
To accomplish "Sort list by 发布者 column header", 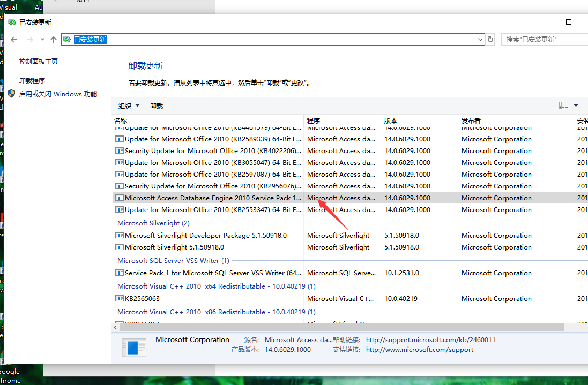I will point(471,121).
